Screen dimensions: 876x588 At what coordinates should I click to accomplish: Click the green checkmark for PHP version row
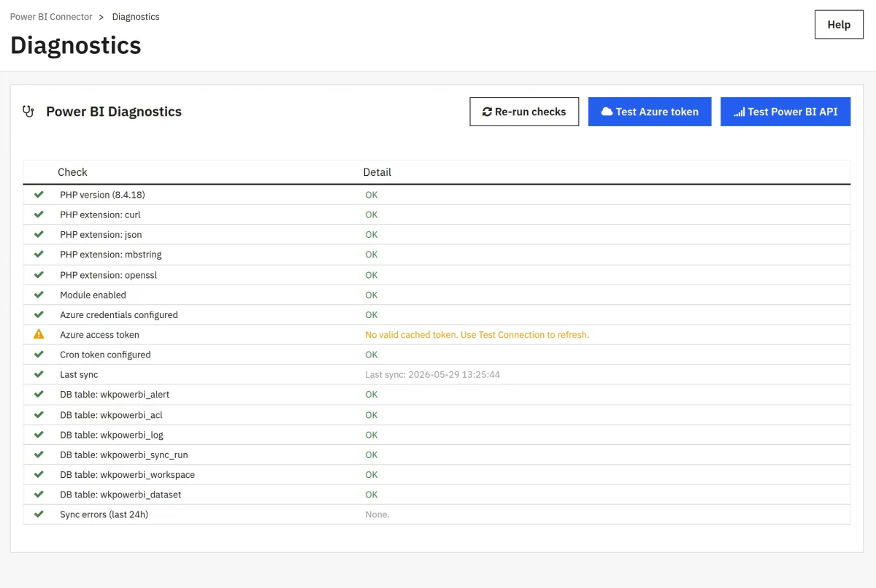coord(39,195)
